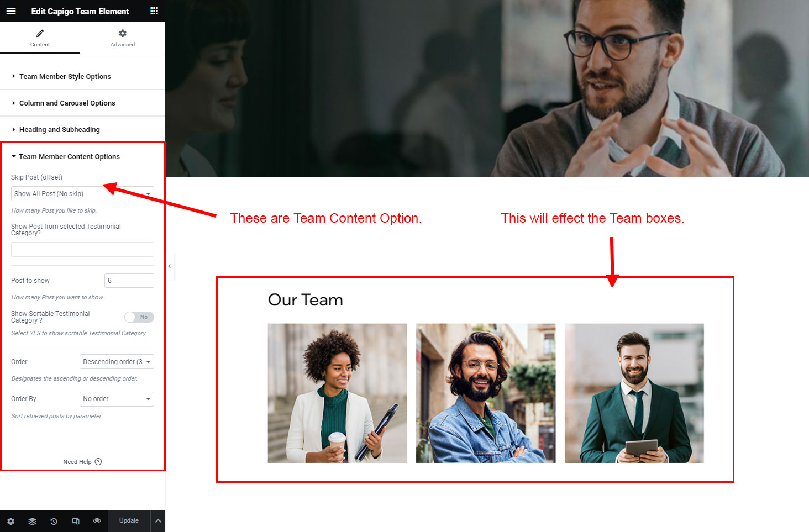The width and height of the screenshot is (809, 532).
Task: Open save options arrow beside Update
Action: coord(158,521)
